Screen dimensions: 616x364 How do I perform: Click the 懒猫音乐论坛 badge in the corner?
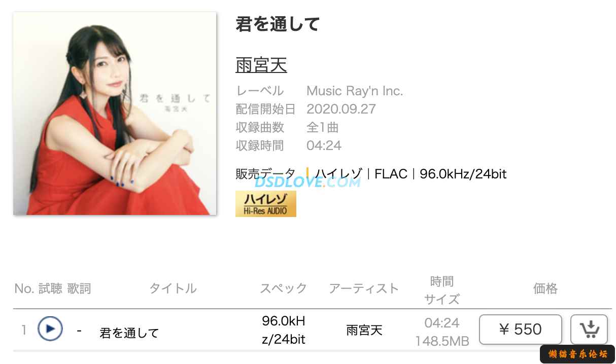tap(577, 354)
